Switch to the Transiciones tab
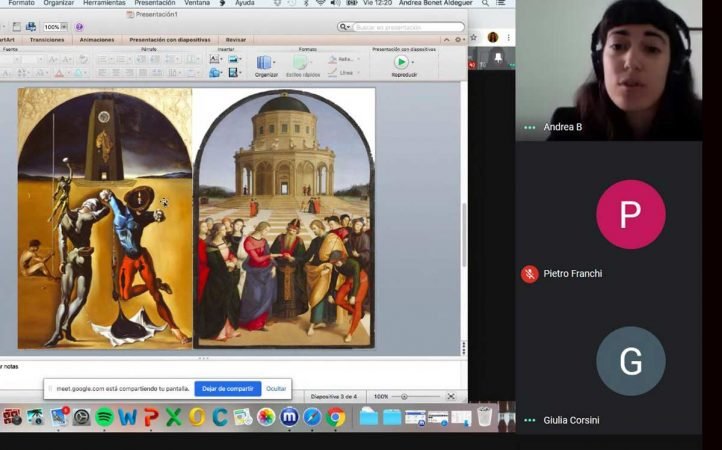The height and width of the screenshot is (450, 722). (x=47, y=40)
